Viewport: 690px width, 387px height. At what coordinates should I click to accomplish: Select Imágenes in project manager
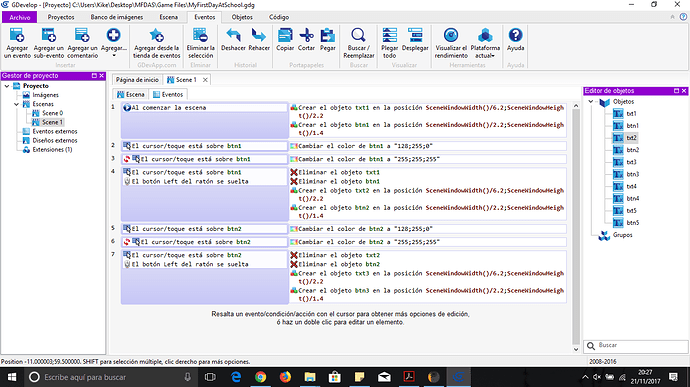pos(45,95)
